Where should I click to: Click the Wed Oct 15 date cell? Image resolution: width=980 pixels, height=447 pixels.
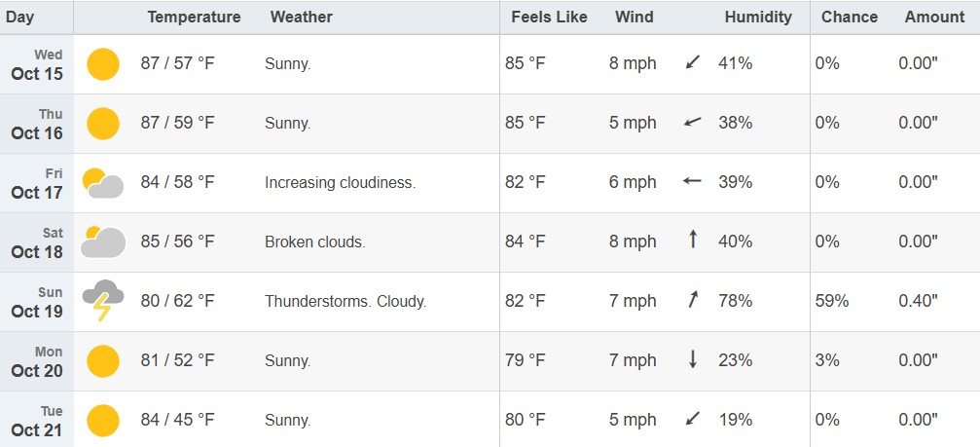(x=37, y=64)
